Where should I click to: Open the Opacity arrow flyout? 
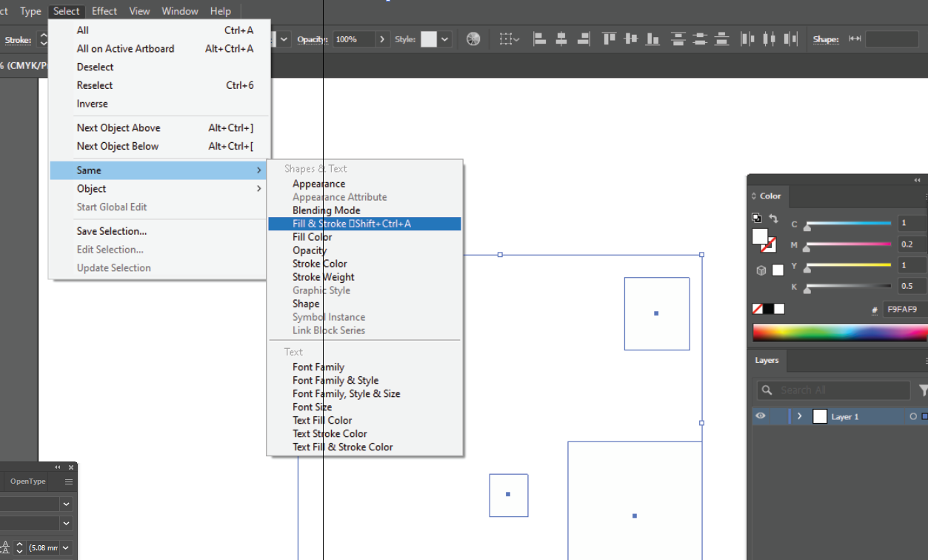(x=382, y=39)
